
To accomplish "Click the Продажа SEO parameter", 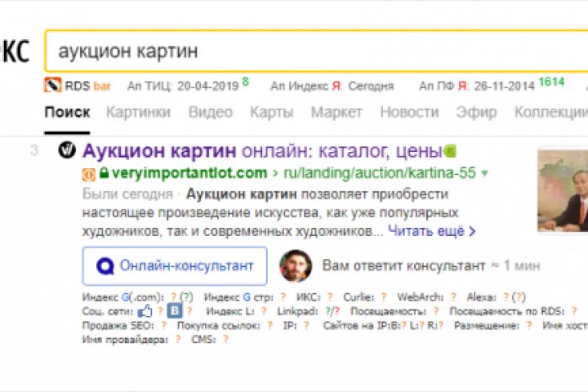I will [x=124, y=325].
